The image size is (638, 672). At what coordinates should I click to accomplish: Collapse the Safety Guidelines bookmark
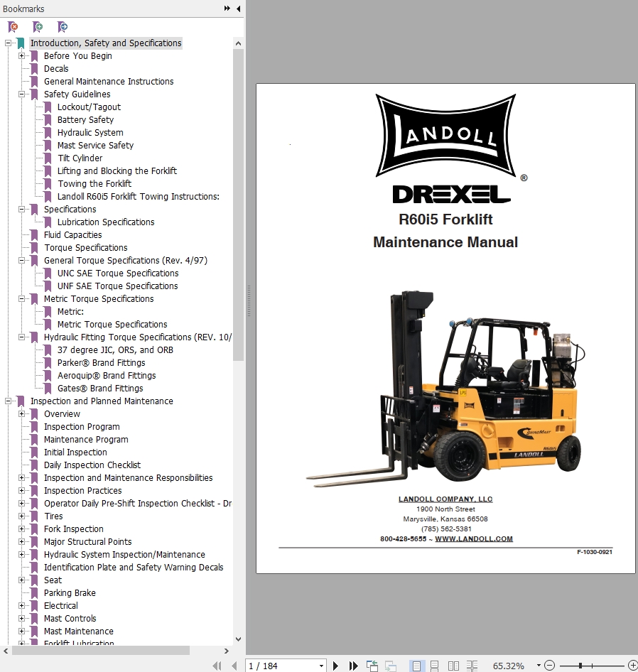22,94
